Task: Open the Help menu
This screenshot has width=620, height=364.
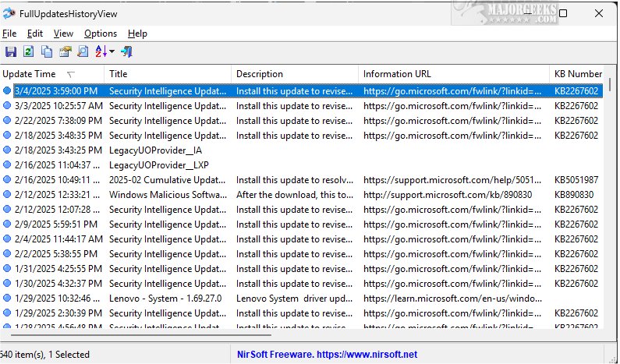Action: [137, 34]
